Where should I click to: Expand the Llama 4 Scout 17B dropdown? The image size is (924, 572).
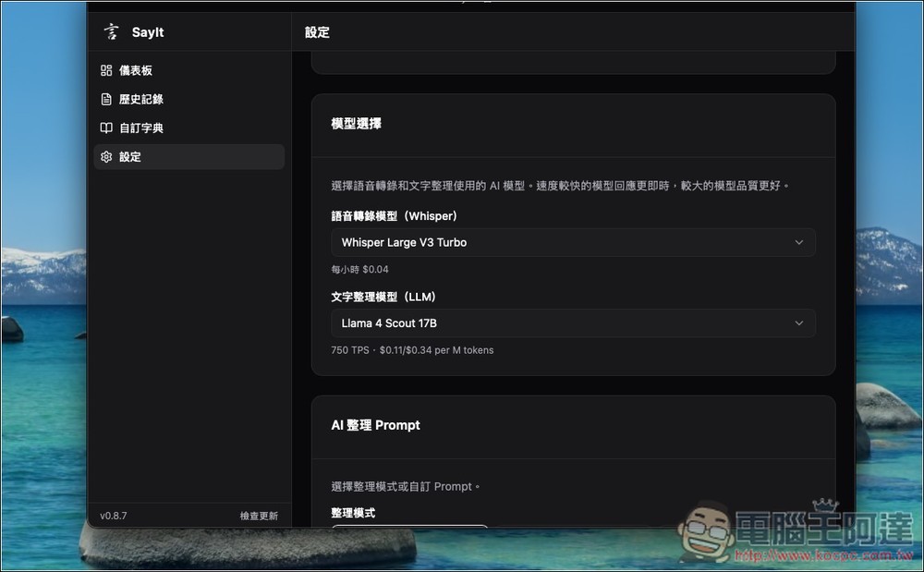point(573,323)
